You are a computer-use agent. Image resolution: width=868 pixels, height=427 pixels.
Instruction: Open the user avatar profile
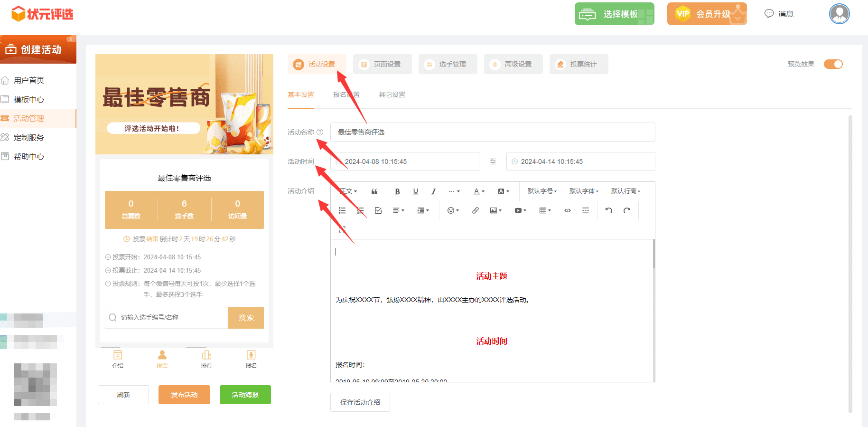point(839,14)
